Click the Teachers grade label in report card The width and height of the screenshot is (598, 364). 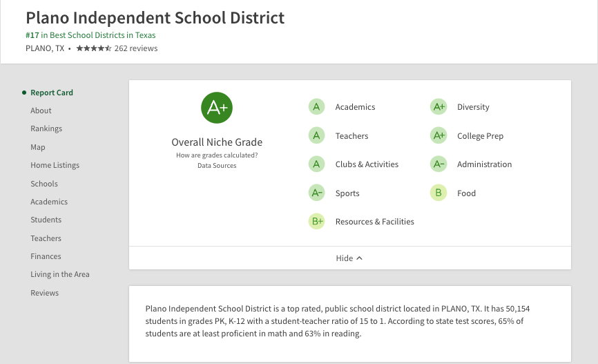point(351,136)
